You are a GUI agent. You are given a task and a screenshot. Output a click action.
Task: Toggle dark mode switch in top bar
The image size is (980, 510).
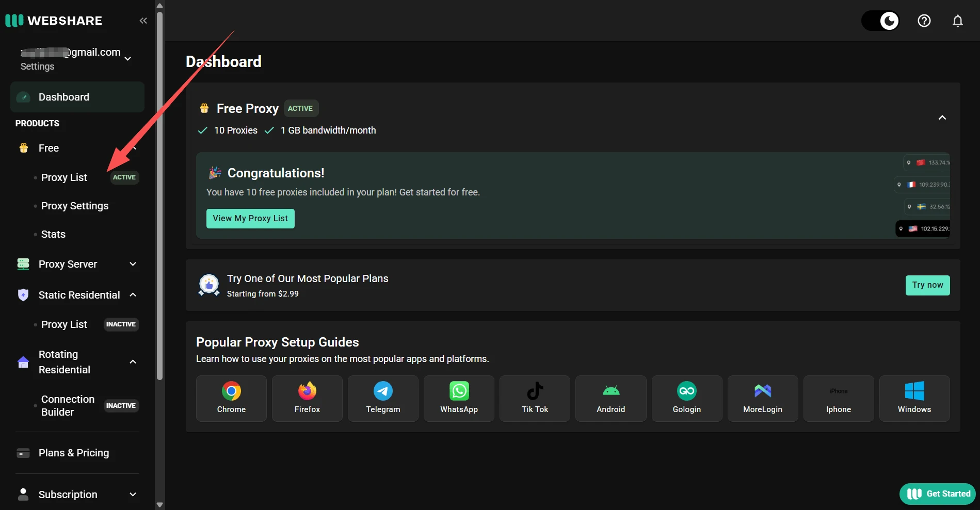click(x=880, y=21)
